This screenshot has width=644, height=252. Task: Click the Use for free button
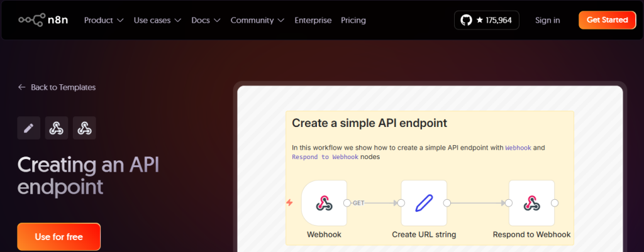(58, 237)
